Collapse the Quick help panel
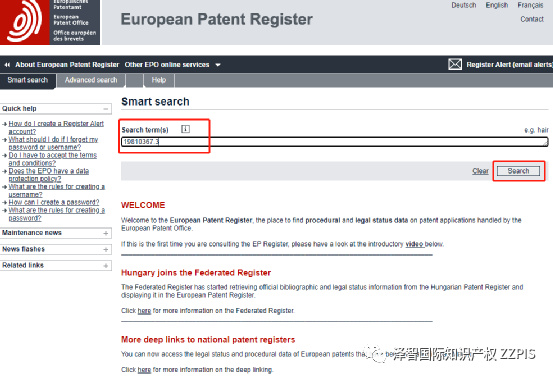 tap(105, 109)
